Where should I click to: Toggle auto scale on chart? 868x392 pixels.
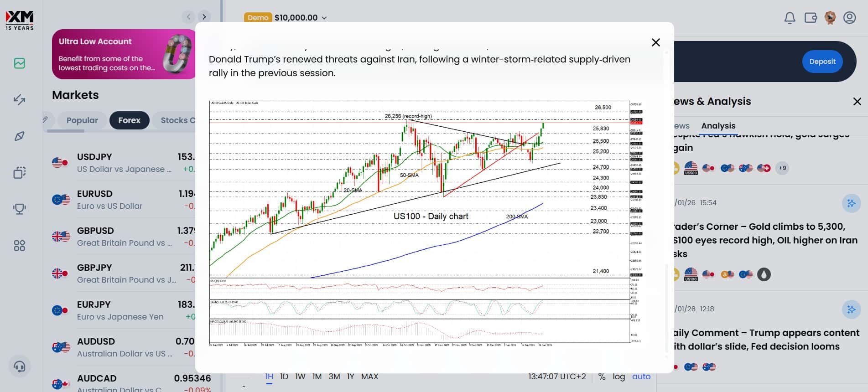tap(641, 377)
